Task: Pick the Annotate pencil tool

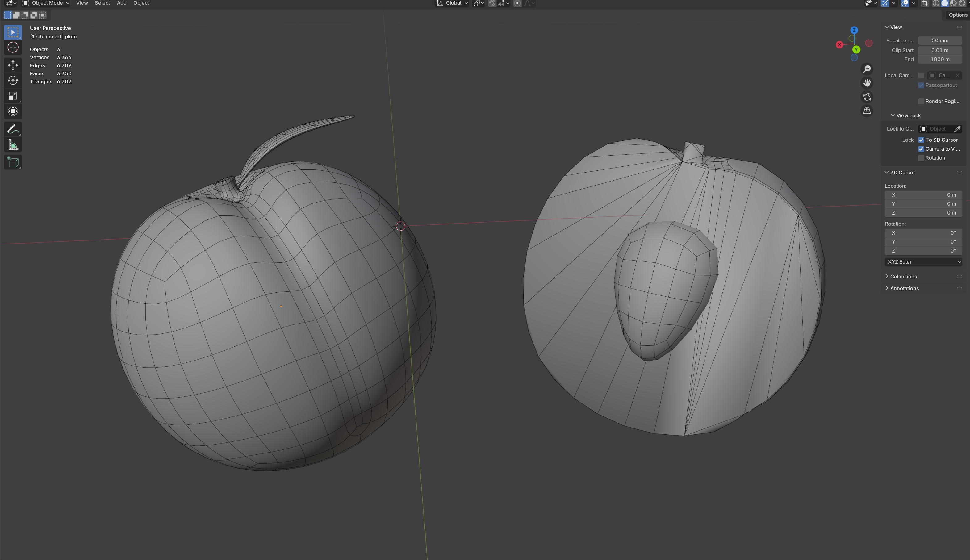Action: point(13,129)
